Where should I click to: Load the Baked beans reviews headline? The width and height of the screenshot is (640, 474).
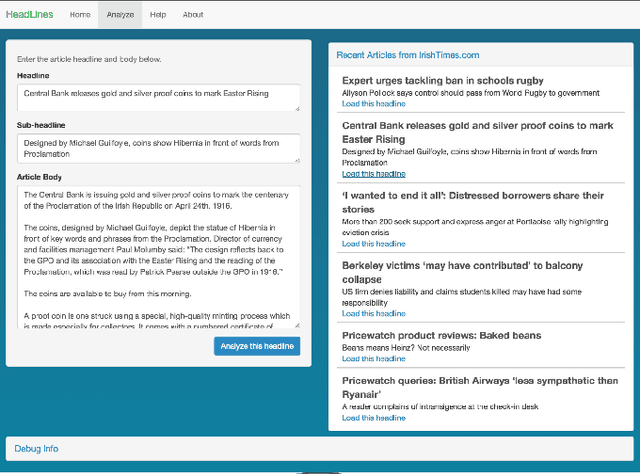(x=373, y=358)
